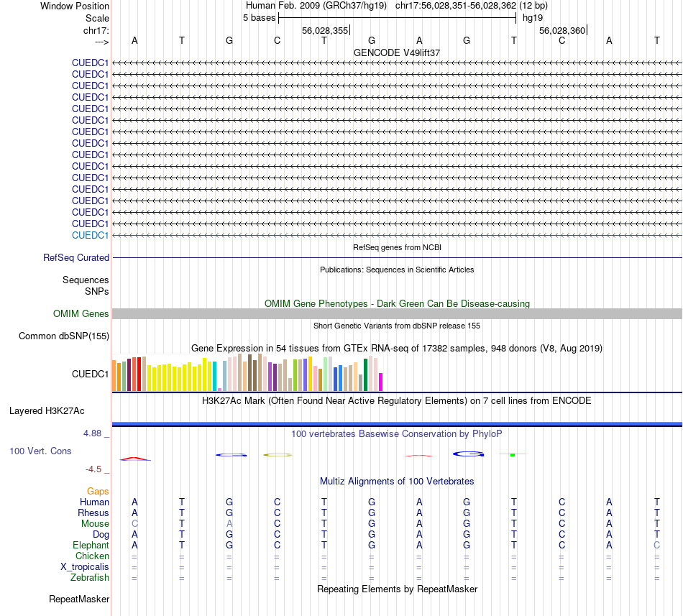Click the 'RepeatMasker' track label
Image resolution: width=683 pixels, height=616 pixels.
(x=79, y=599)
